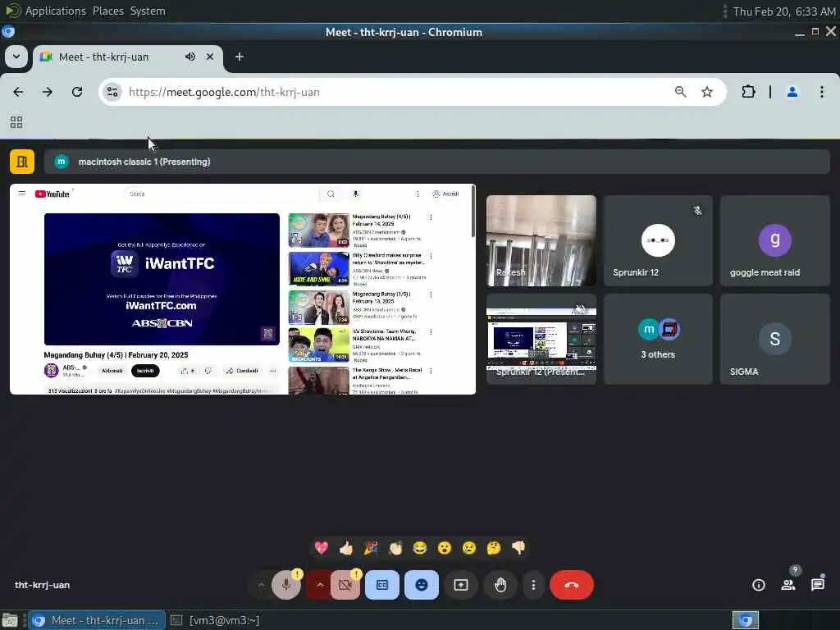Send the thinking face reaction
The height and width of the screenshot is (630, 840).
point(494,547)
